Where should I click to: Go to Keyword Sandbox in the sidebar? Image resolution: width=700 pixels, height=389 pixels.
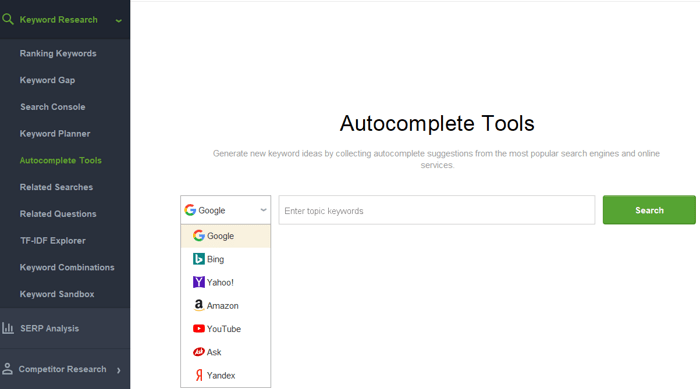pyautogui.click(x=57, y=294)
